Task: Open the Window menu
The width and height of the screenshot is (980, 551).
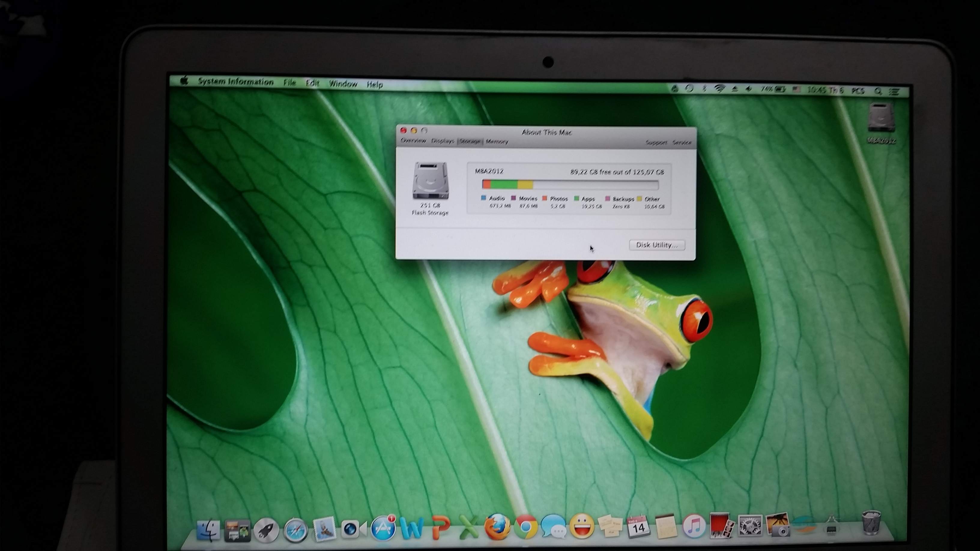Action: coord(343,84)
